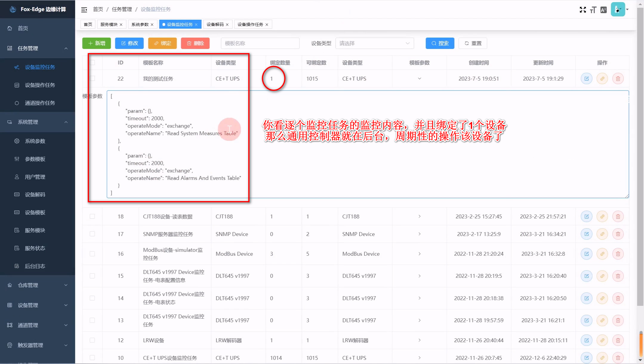This screenshot has width=644, height=364.
Task: Collapse the 系统管理 sidebar menu
Action: click(38, 122)
